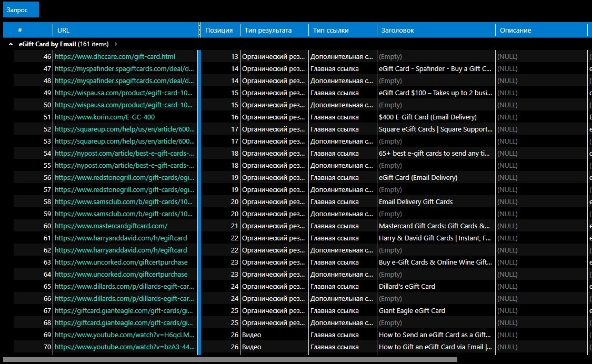Open the redstonegrill.com link in row 57

[125, 189]
